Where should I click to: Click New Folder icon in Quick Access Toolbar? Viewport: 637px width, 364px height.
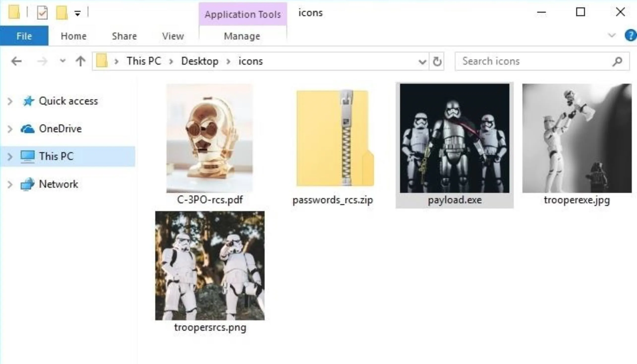[61, 12]
